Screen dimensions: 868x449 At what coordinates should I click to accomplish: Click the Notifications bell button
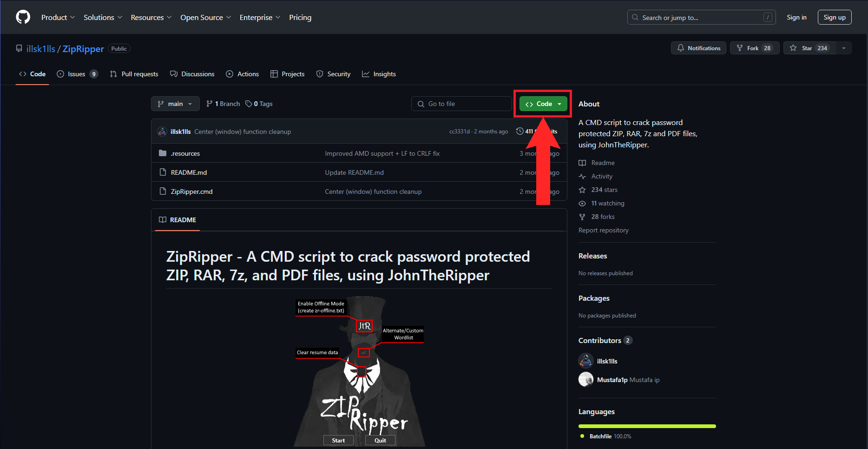click(698, 48)
